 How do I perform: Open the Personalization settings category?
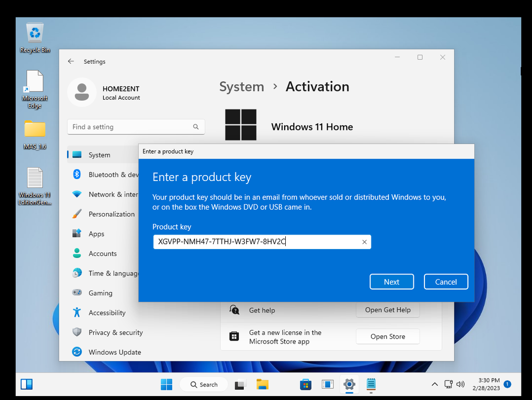coord(102,214)
